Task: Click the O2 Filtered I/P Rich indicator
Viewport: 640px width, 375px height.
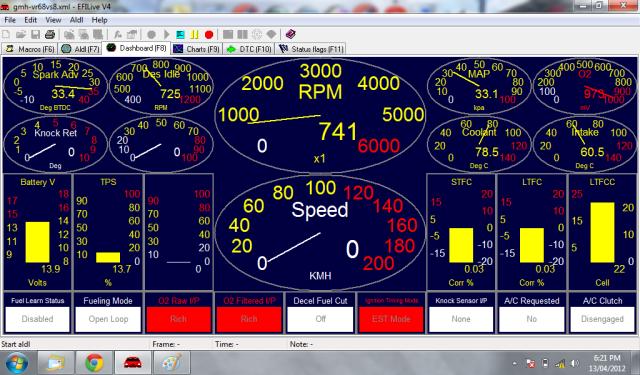Action: [249, 319]
